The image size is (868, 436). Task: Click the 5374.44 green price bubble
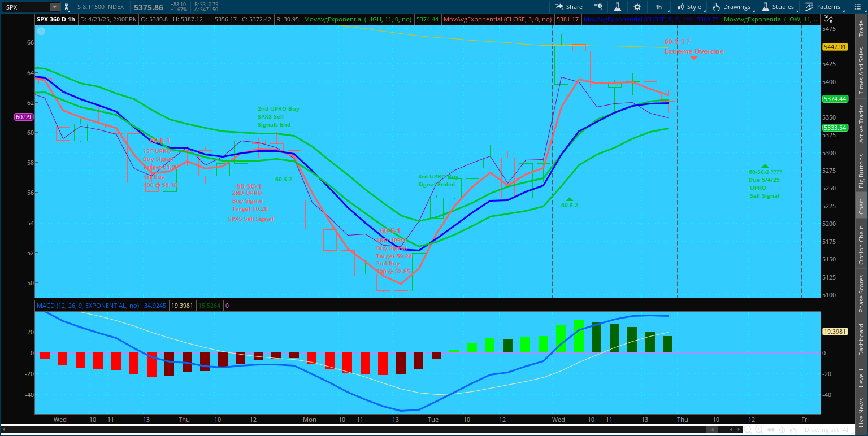(835, 99)
